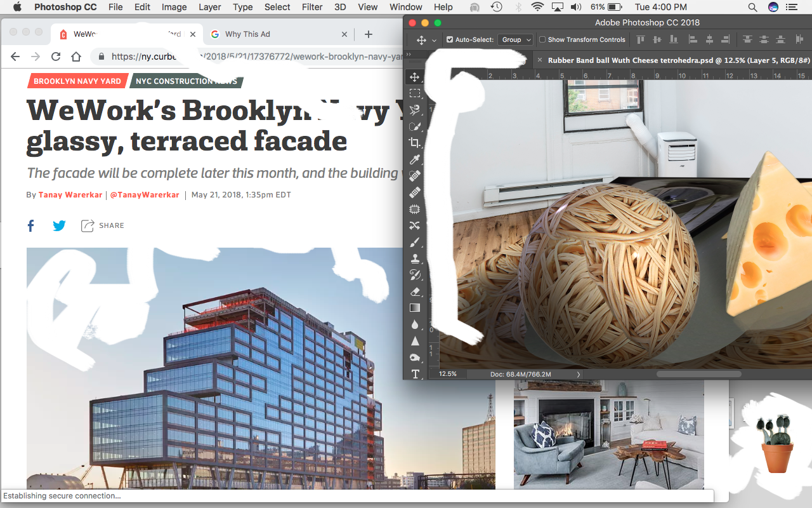The image size is (812, 508).
Task: Select the Horizontal Type tool
Action: [x=415, y=374]
